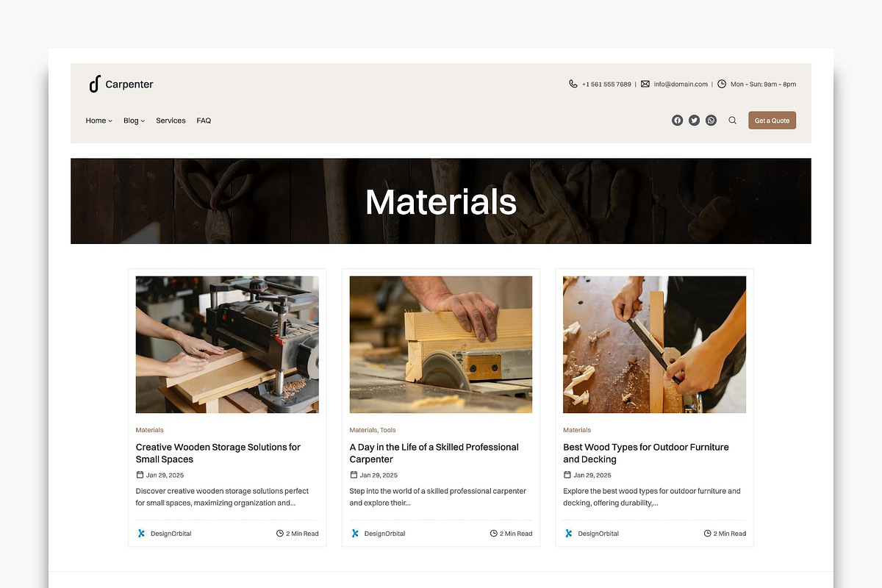882x588 pixels.
Task: Open article A Day in the Life of a Skilled Professional Carpenter
Action: point(434,453)
